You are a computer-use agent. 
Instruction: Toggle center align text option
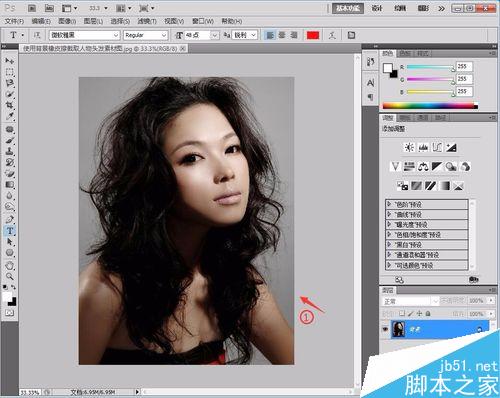click(x=282, y=35)
